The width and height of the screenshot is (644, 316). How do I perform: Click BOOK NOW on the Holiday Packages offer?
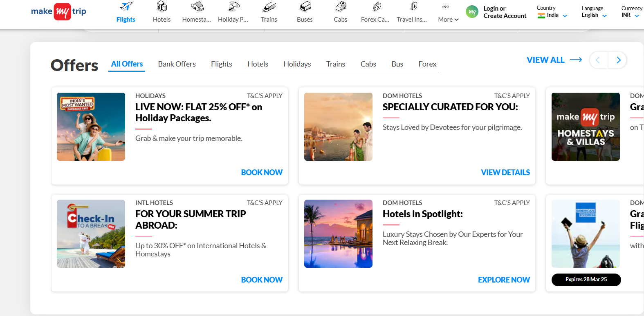tap(262, 173)
